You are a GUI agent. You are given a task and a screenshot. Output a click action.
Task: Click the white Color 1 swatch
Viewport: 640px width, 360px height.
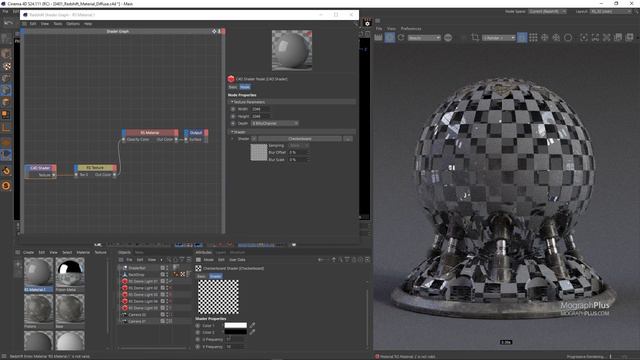[x=236, y=325]
